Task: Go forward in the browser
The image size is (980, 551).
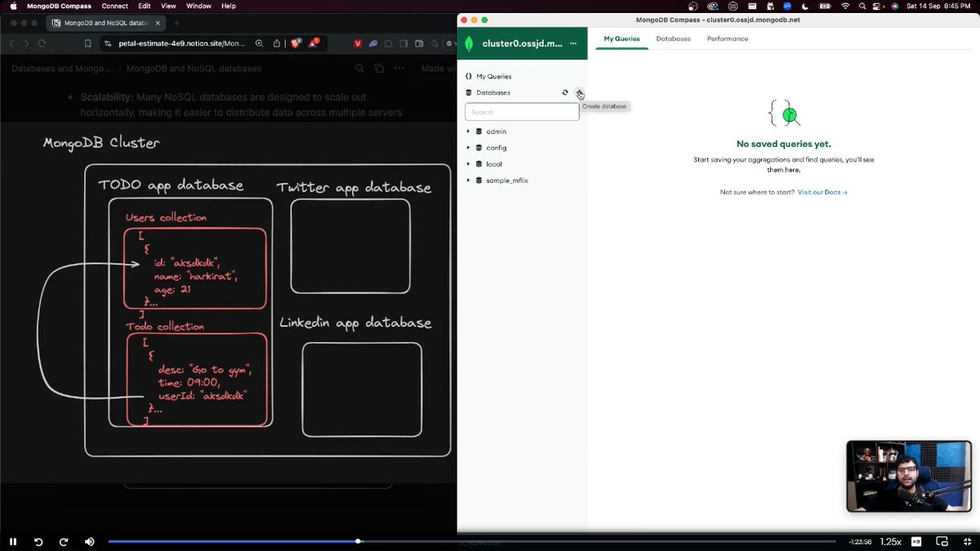Action: 26,43
